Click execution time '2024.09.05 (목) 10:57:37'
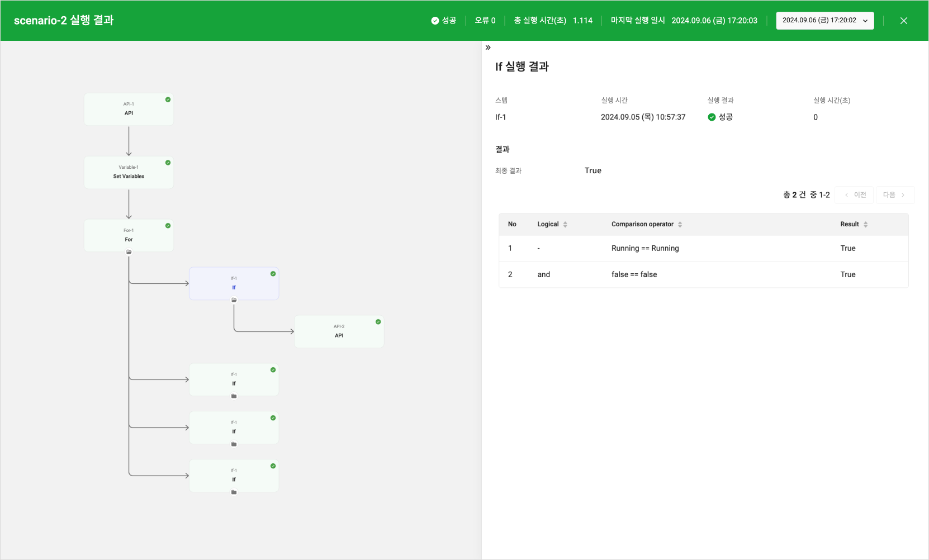Screen dimensions: 929x560 pyautogui.click(x=643, y=117)
